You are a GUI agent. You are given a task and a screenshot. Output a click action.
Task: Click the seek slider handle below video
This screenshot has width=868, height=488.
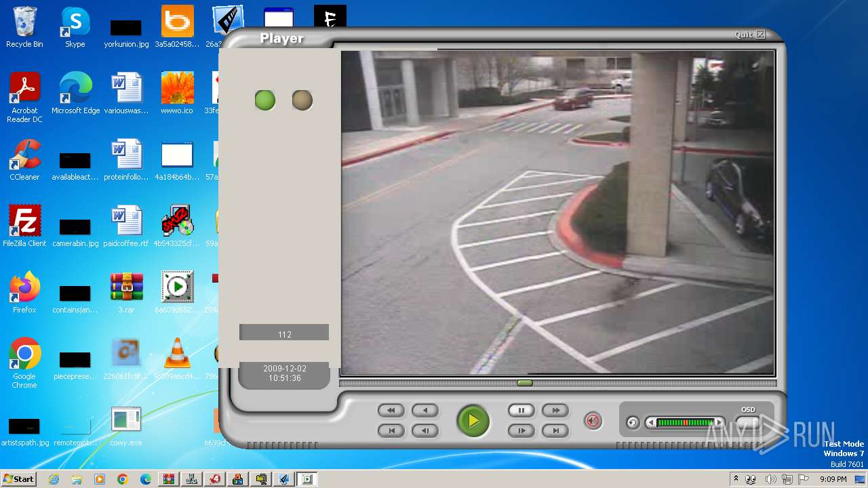[524, 383]
